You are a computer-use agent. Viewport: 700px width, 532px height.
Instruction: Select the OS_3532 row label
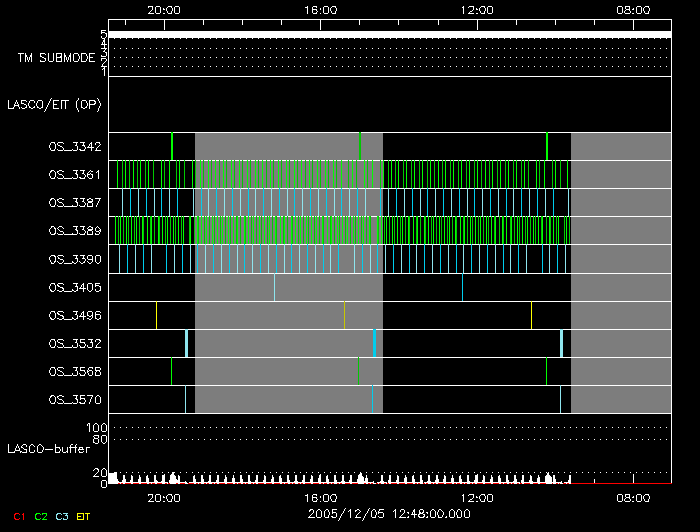75,344
